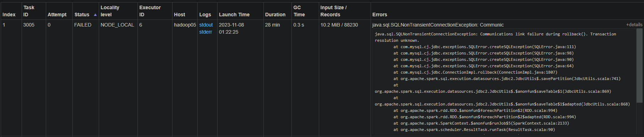
Task: Click the Status column header text
Action: (x=82, y=15)
